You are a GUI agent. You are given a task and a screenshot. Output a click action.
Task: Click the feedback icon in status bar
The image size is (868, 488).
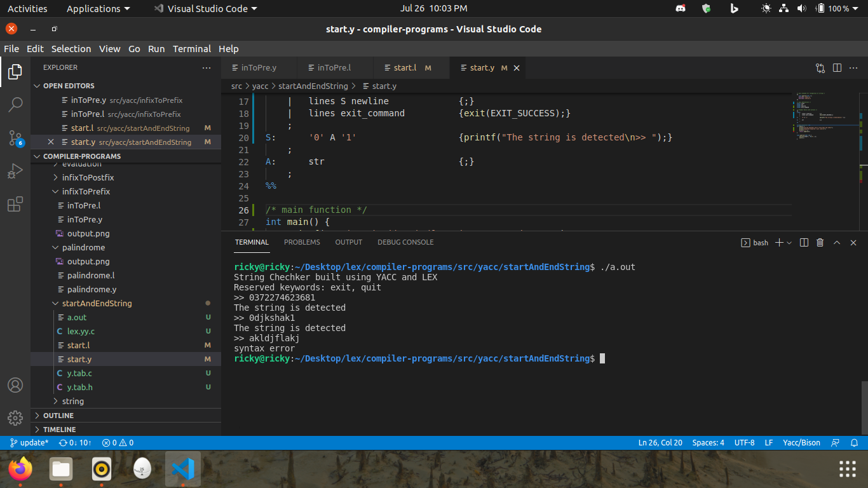click(836, 442)
